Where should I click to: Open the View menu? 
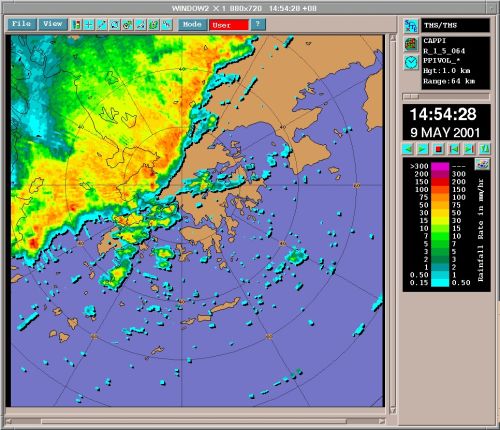click(52, 24)
